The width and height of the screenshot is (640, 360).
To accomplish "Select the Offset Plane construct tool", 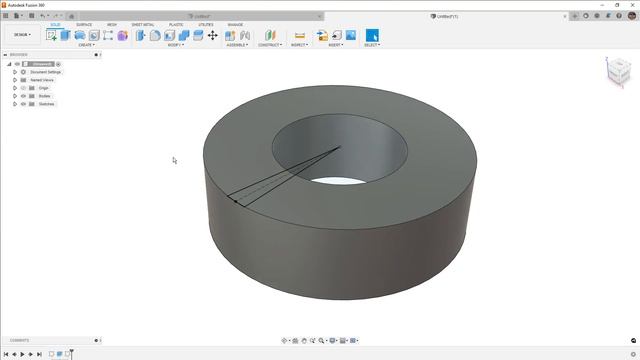I will click(x=270, y=36).
